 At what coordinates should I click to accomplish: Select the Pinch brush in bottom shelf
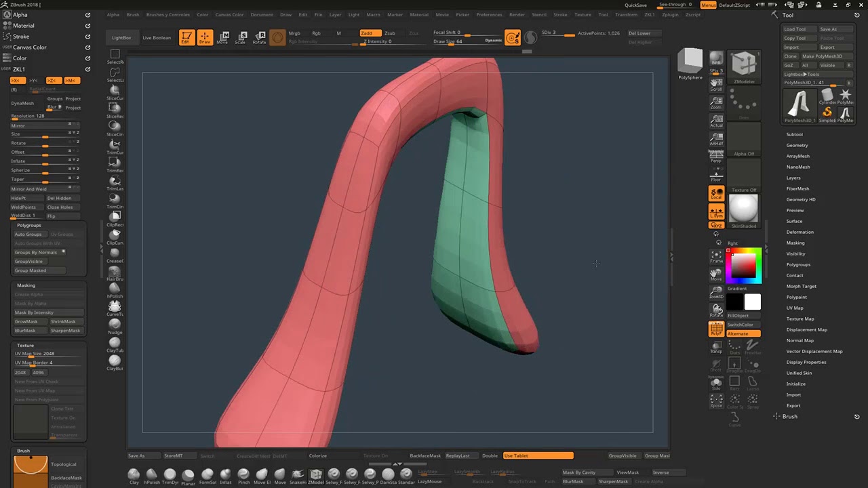(x=243, y=476)
